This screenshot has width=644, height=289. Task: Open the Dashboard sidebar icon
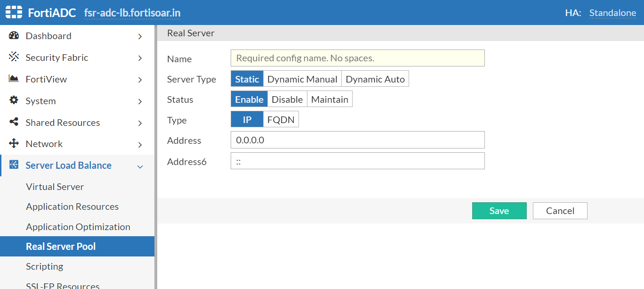click(x=12, y=35)
